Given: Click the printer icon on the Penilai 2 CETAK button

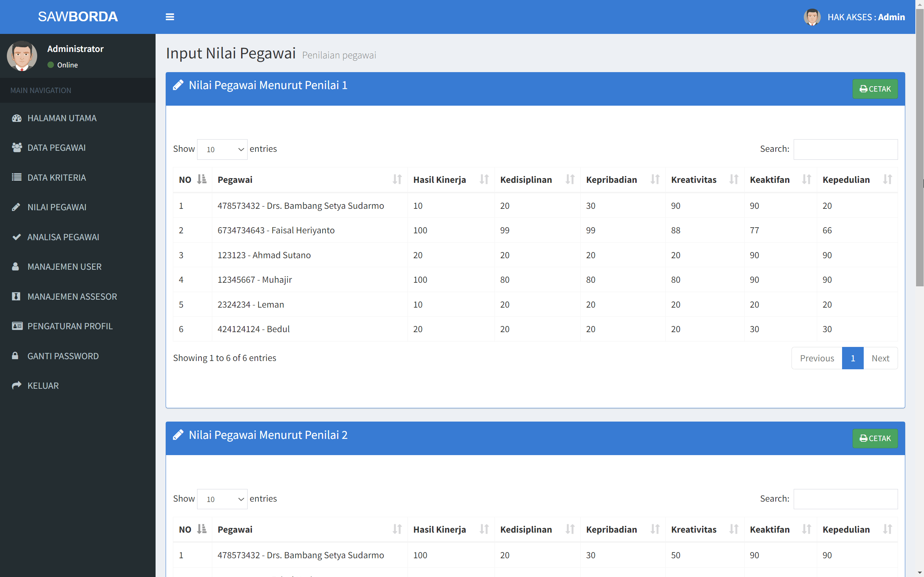Looking at the screenshot, I should (864, 438).
